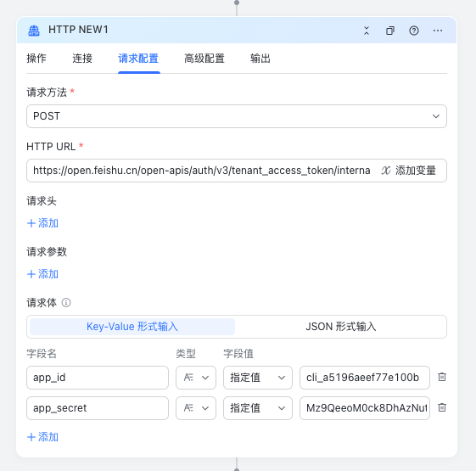The image size is (476, 471).
Task: Switch to the 操作 tab
Action: point(36,59)
